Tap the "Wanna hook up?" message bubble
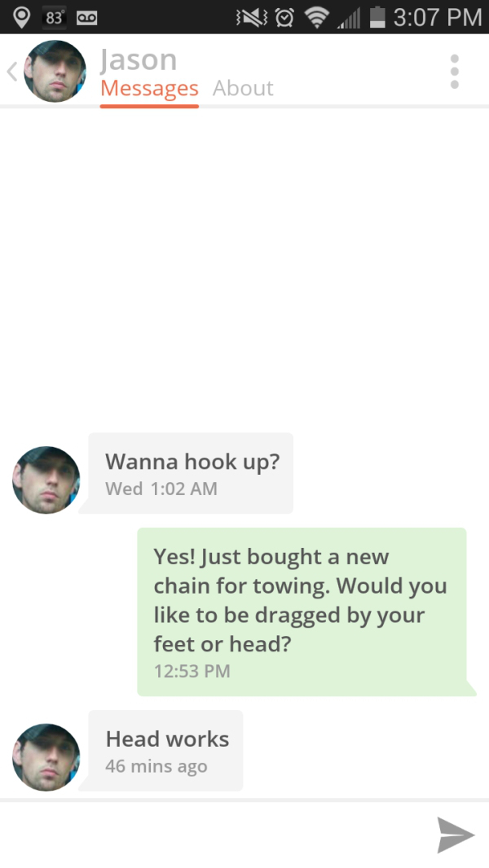 coord(191,473)
